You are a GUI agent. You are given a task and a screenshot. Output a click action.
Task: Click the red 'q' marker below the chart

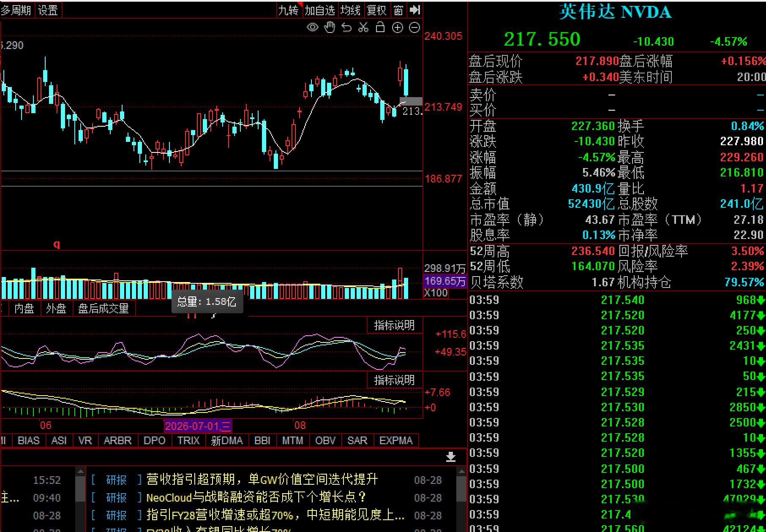pos(57,244)
